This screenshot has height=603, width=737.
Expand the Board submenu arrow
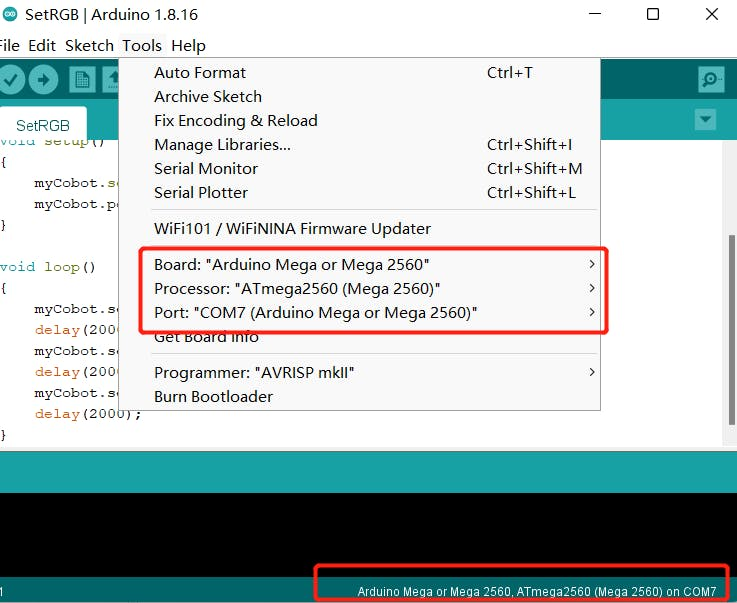point(592,264)
